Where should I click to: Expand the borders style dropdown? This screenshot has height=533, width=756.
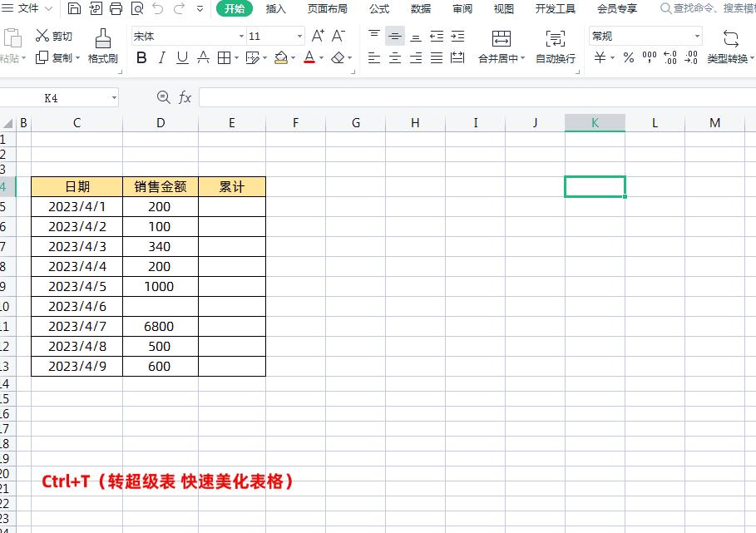[x=236, y=58]
